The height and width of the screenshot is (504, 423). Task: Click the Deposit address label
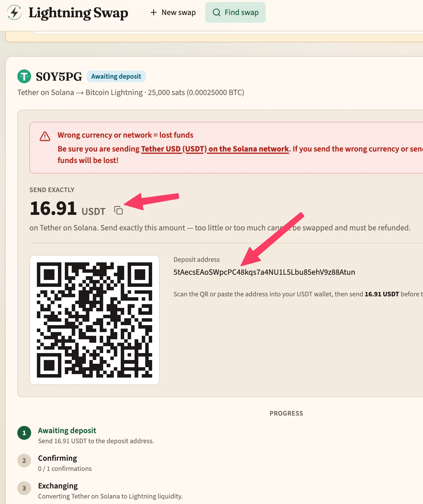coord(197,259)
